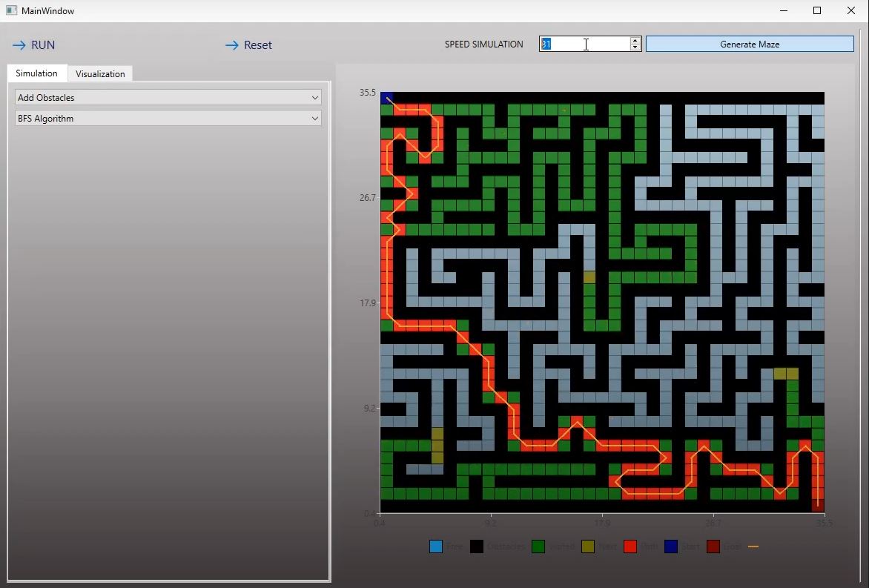Select the Simulation tab
Screen dimensions: 869x588
coord(36,73)
